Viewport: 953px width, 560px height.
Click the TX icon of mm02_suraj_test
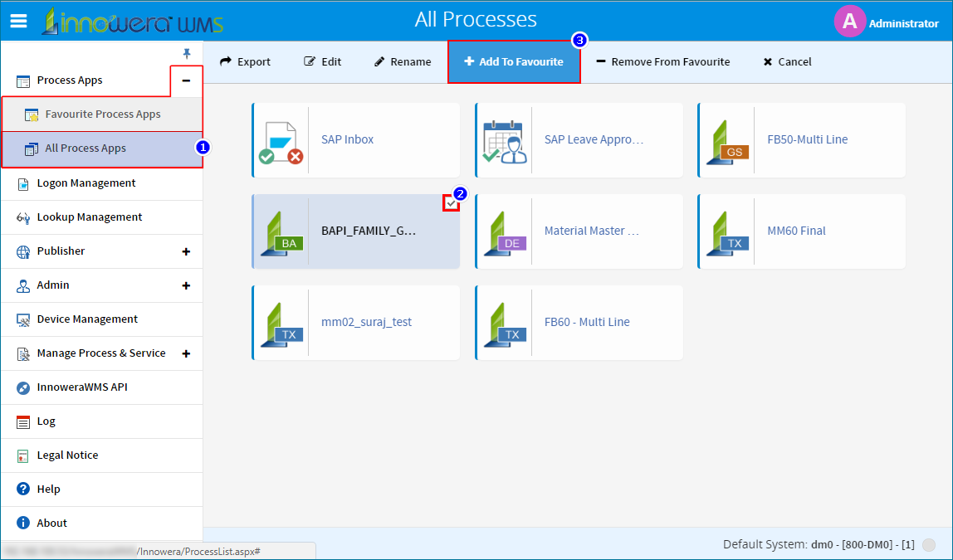coord(281,325)
